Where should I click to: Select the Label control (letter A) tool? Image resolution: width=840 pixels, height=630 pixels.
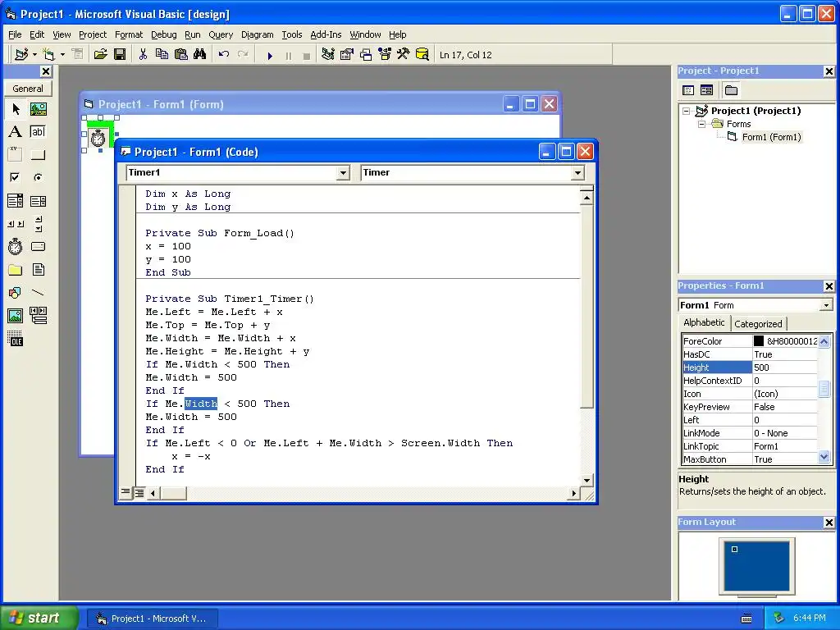click(16, 132)
